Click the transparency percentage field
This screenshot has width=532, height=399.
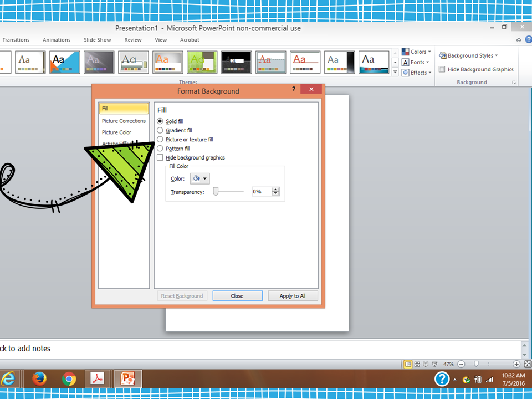pyautogui.click(x=261, y=192)
